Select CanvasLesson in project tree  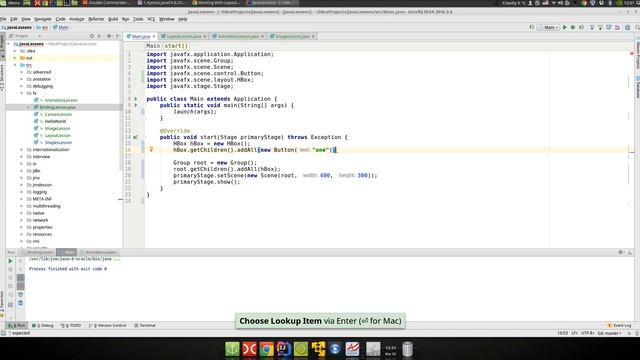coord(58,115)
